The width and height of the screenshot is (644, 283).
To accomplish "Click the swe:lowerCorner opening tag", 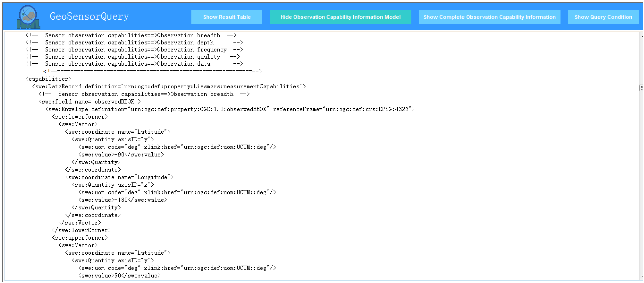I will coord(80,117).
